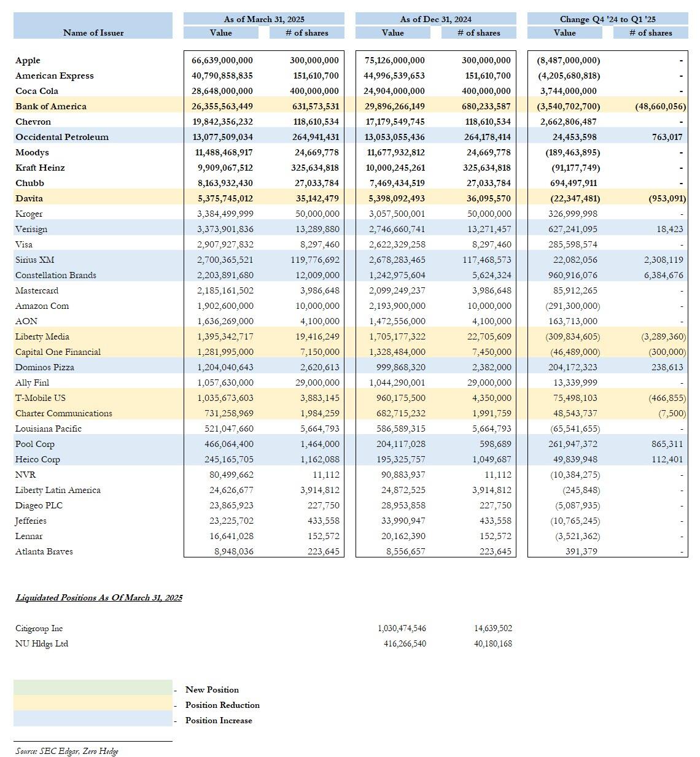The image size is (700, 757).
Task: Select the "Position Reduction" legend label
Action: click(x=222, y=705)
